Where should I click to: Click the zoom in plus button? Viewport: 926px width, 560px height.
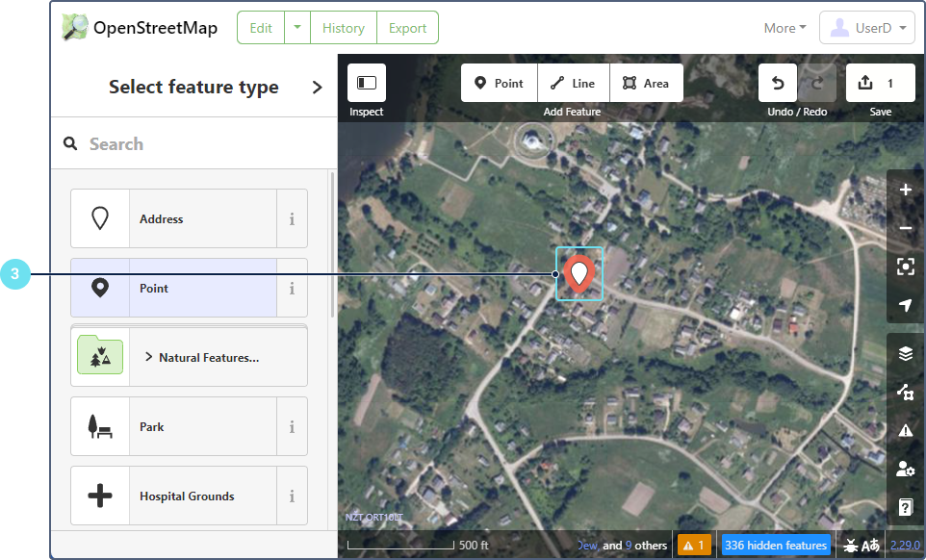tap(905, 191)
